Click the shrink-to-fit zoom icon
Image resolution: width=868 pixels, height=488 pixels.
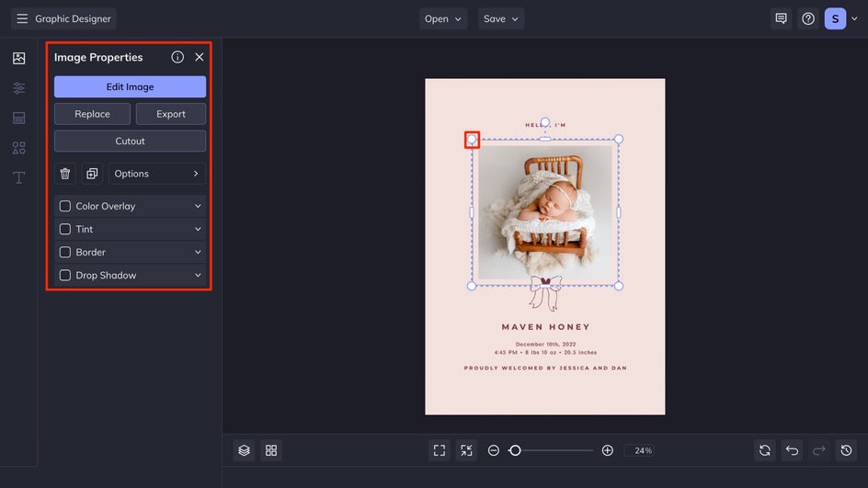tap(467, 450)
